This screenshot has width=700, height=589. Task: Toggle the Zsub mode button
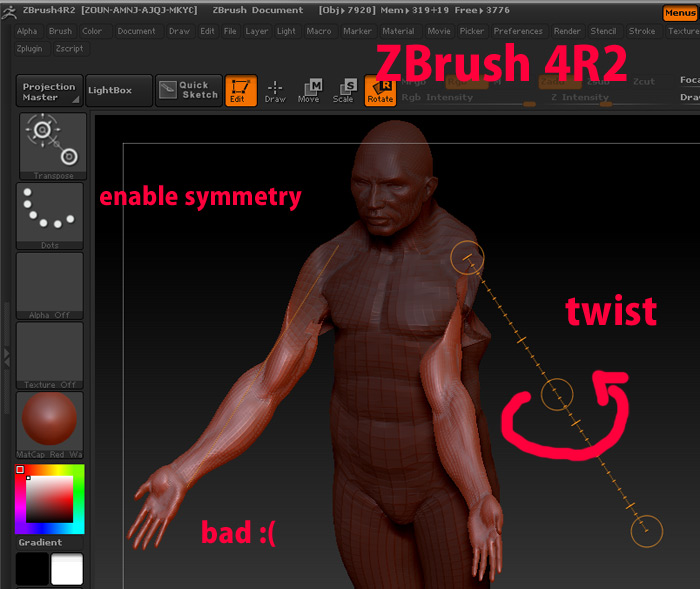tap(598, 82)
